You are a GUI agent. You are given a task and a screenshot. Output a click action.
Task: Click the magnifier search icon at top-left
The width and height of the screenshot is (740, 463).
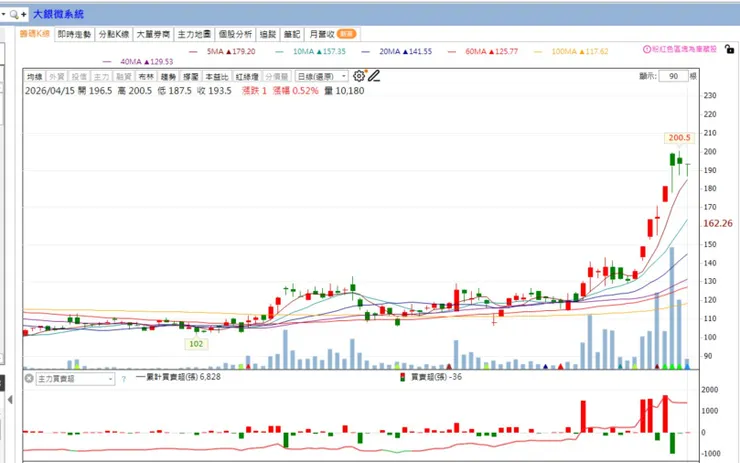click(x=14, y=15)
